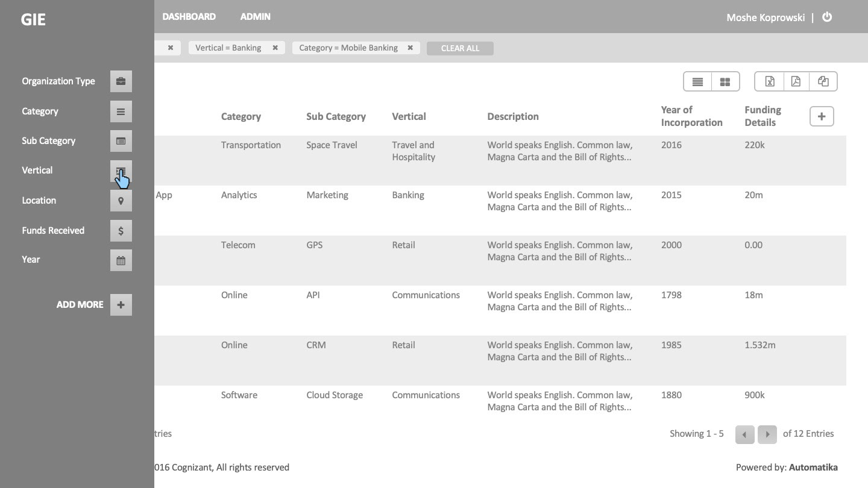Add a column with plus button
The image size is (868, 488).
point(821,116)
